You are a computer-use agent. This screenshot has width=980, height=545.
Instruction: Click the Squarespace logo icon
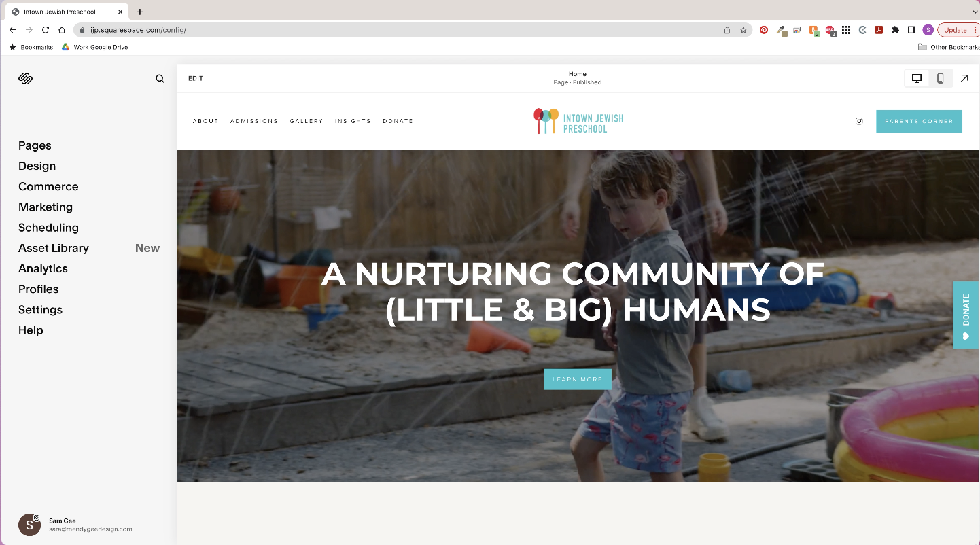point(26,79)
